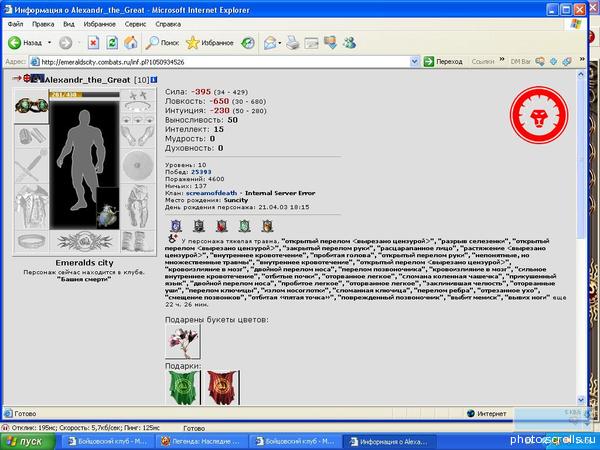Click the gifted flower bouquet thumbnail
The image size is (600, 450).
coord(184,338)
